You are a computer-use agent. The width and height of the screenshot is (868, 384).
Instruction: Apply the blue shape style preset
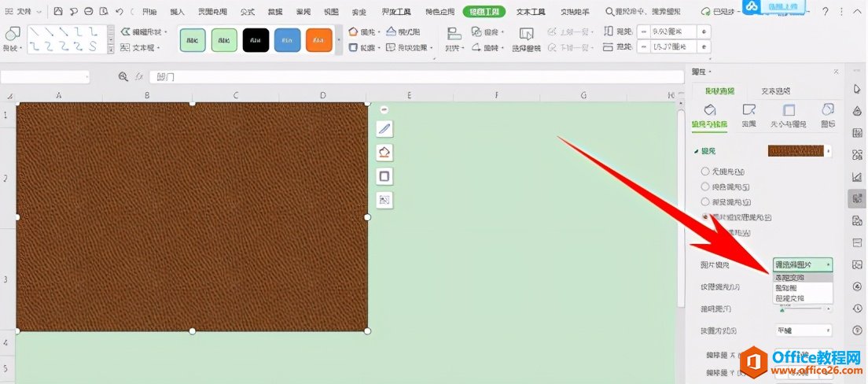[x=287, y=40]
